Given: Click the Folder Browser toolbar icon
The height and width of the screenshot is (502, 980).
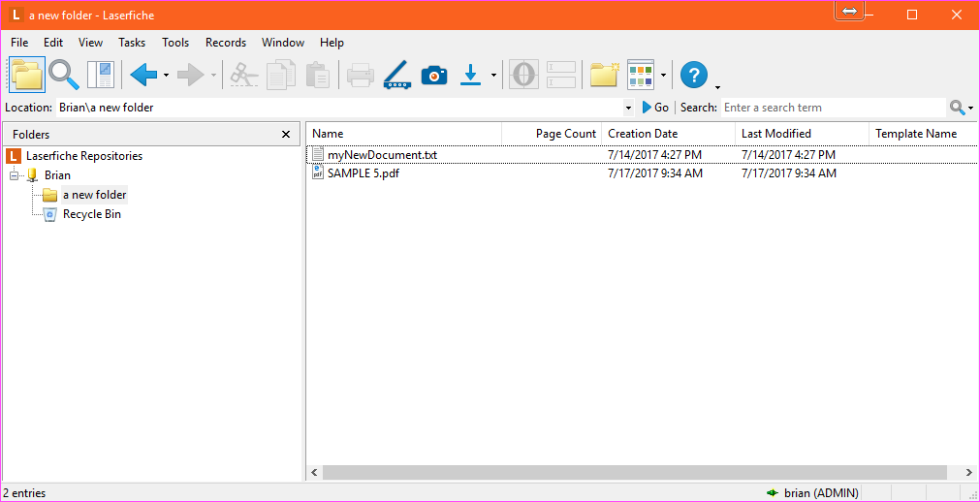Looking at the screenshot, I should click(x=27, y=75).
